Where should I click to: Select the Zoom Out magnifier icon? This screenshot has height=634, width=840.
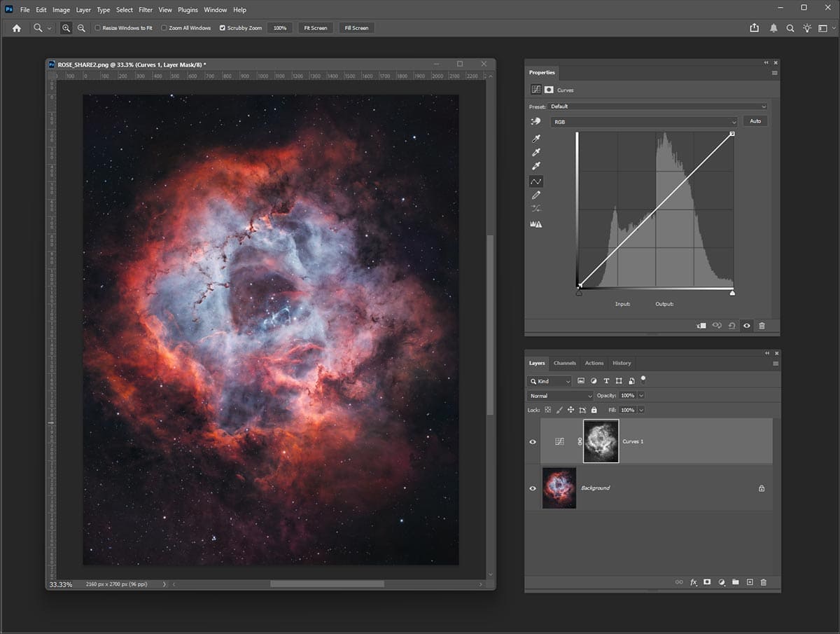point(81,28)
